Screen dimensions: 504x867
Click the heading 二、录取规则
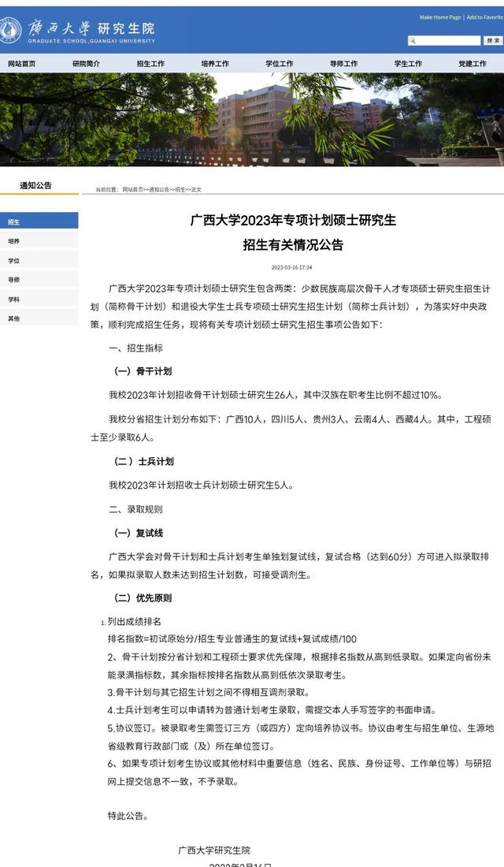(x=135, y=509)
